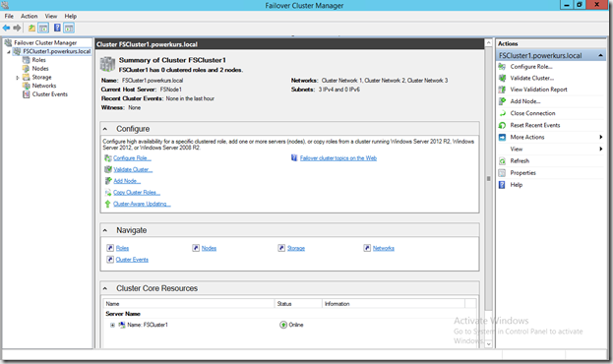This screenshot has width=613, height=364.
Task: Click View Validation Report icon
Action: [x=502, y=90]
